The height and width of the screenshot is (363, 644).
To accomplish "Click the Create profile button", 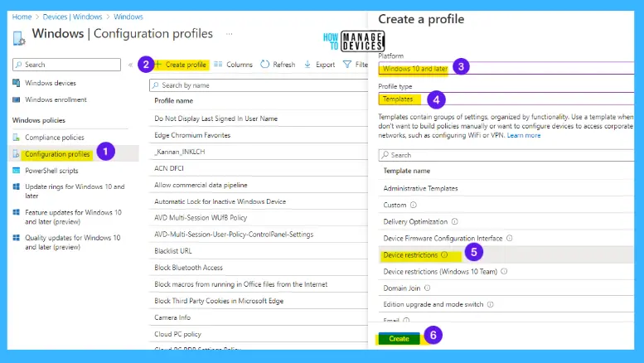I will pos(182,65).
